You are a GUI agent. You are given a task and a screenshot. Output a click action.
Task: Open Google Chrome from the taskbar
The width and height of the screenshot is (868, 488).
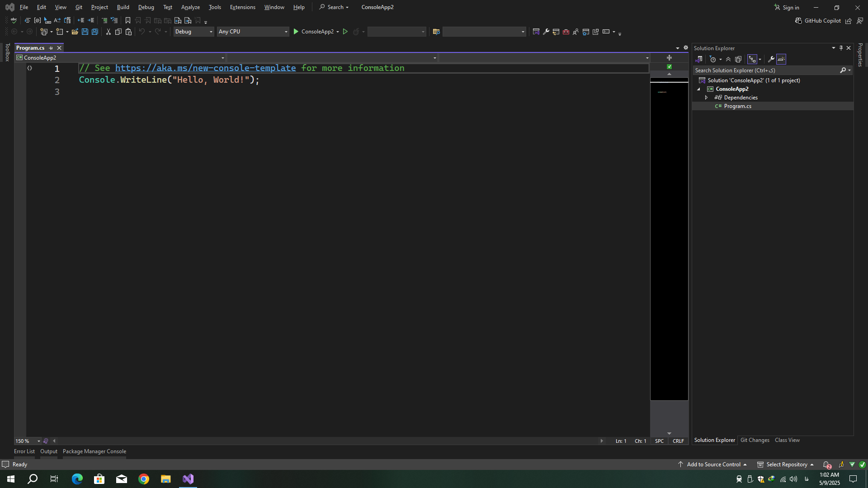click(x=144, y=479)
